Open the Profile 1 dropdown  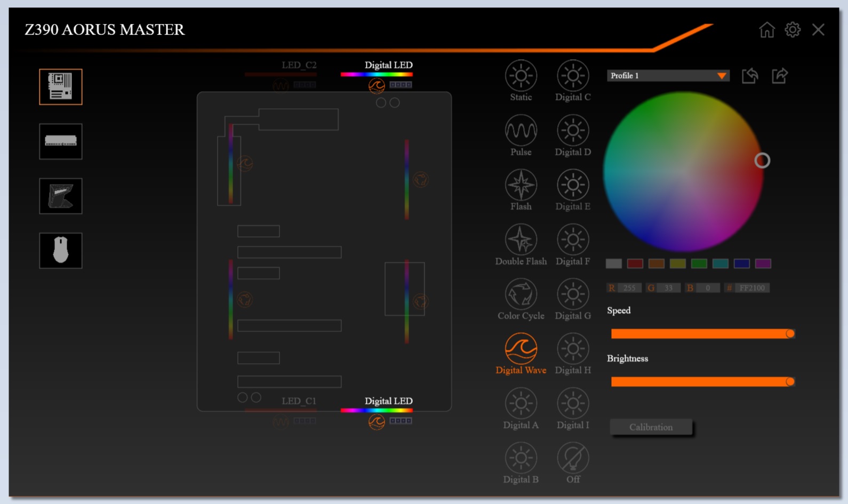[x=668, y=76]
